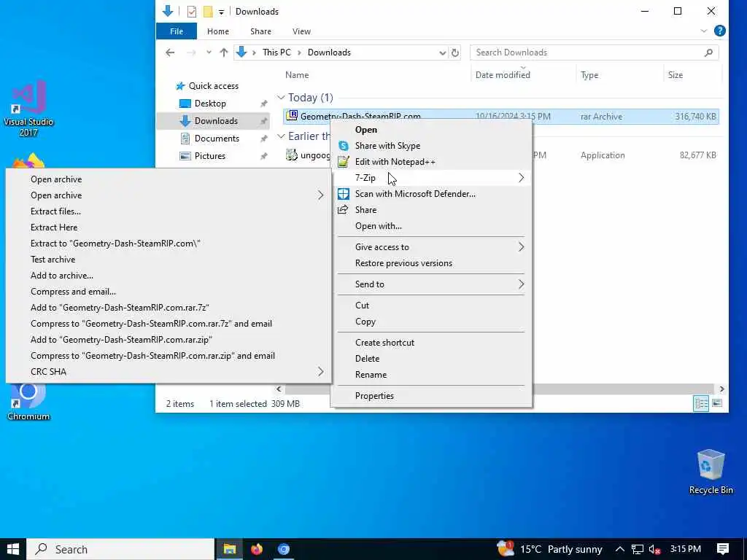This screenshot has height=560, width=747.
Task: Click the Microsoft Defender shield icon
Action: click(343, 194)
